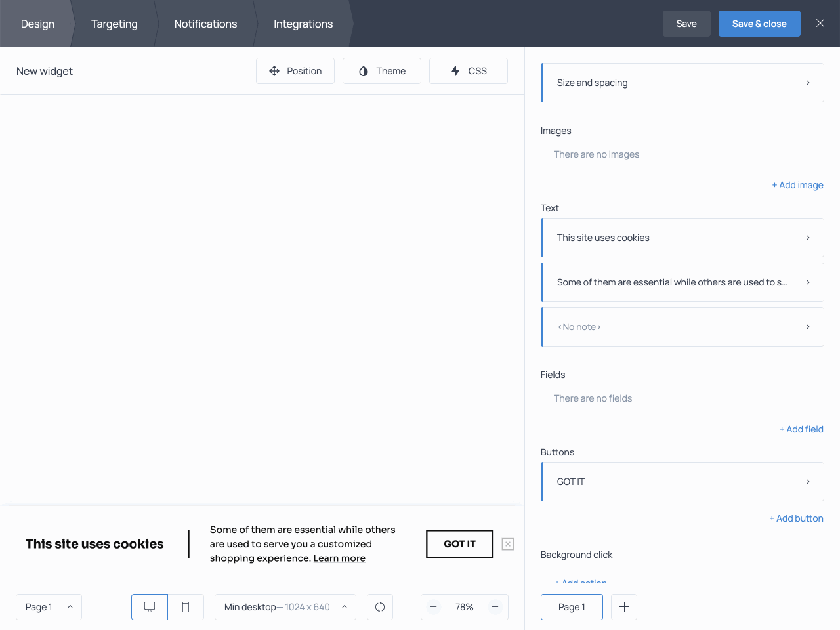Open the Learn more link in the preview

(339, 558)
